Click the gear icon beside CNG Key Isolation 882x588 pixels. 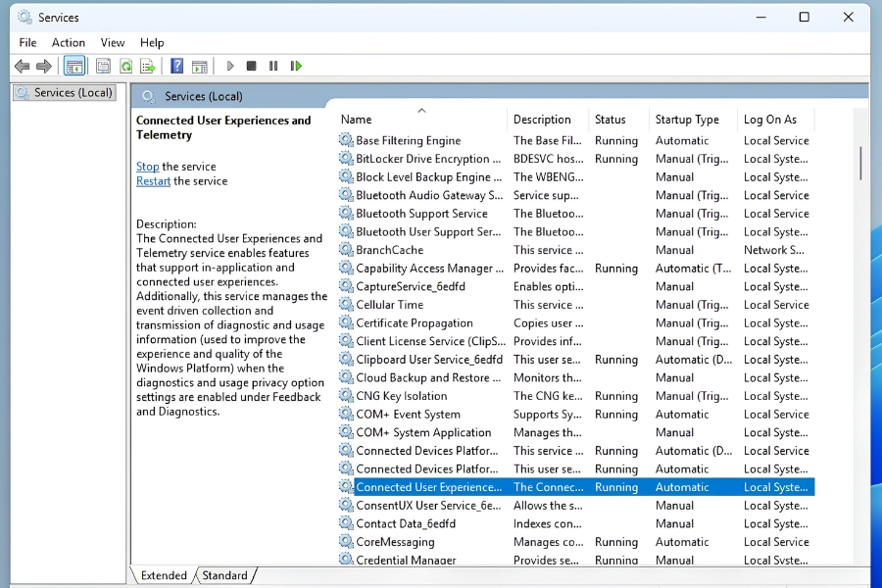346,395
